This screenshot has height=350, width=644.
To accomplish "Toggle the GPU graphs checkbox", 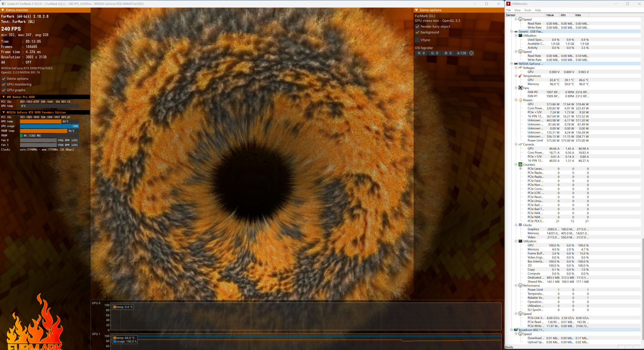I will point(4,90).
